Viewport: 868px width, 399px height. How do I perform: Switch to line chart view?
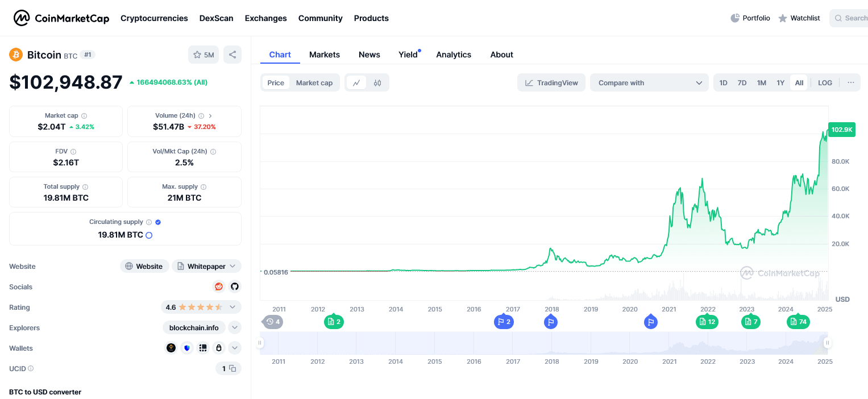point(356,82)
